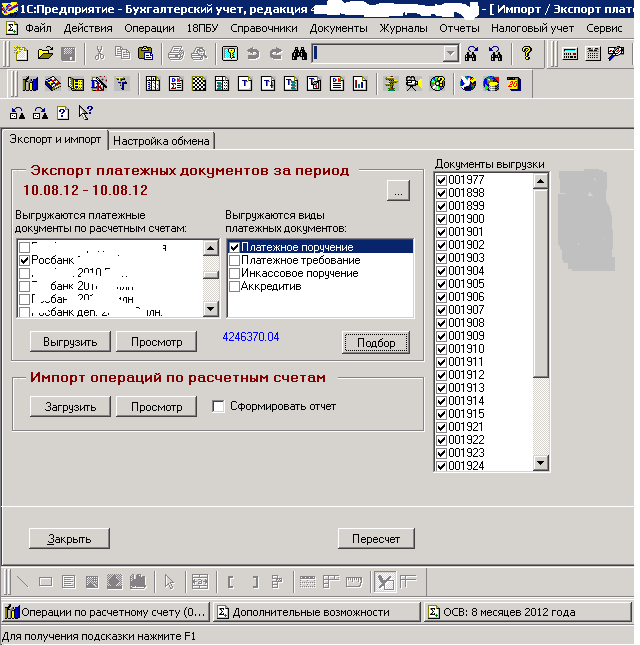
Task: Switch to Дополнительные возможности window
Action: point(317,612)
